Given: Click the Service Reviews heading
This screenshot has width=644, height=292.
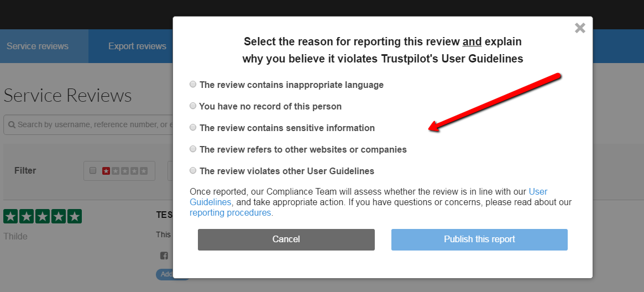Looking at the screenshot, I should tap(68, 95).
